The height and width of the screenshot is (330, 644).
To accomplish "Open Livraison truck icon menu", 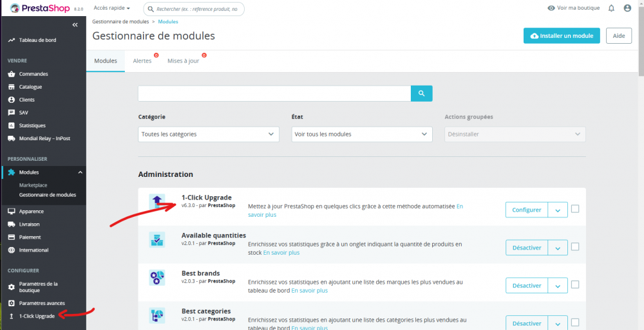I will (12, 224).
